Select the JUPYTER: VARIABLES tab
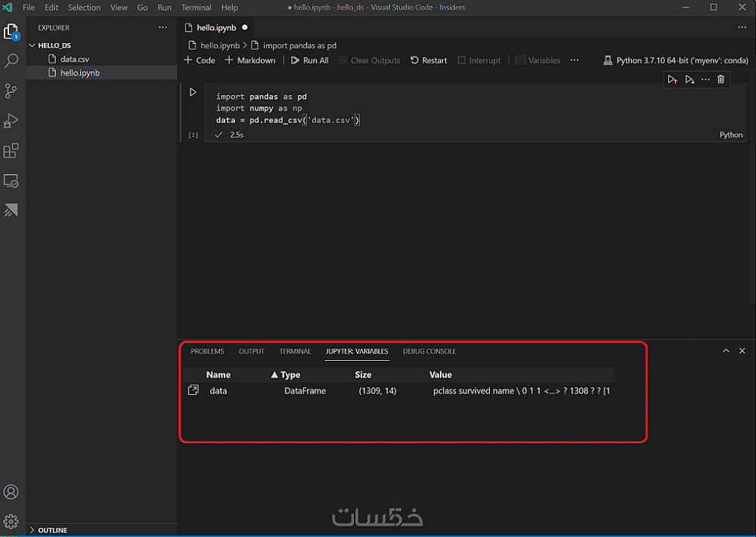This screenshot has height=537, width=756. tap(357, 351)
